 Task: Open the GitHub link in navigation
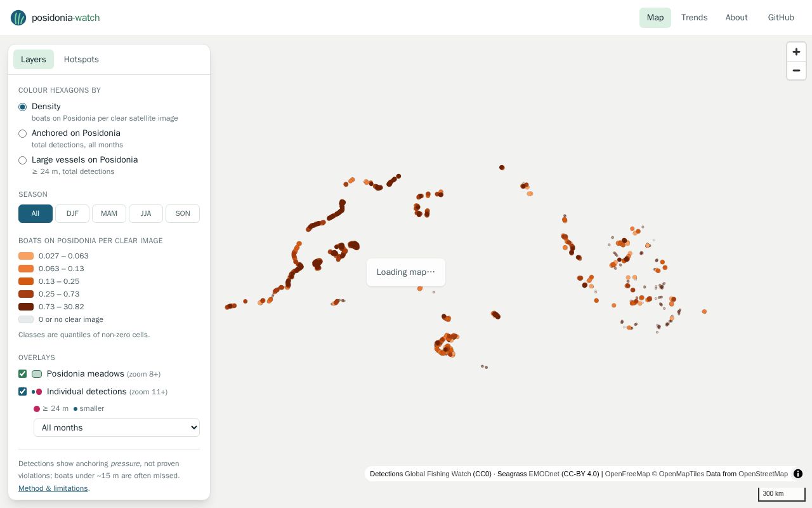coord(781,18)
